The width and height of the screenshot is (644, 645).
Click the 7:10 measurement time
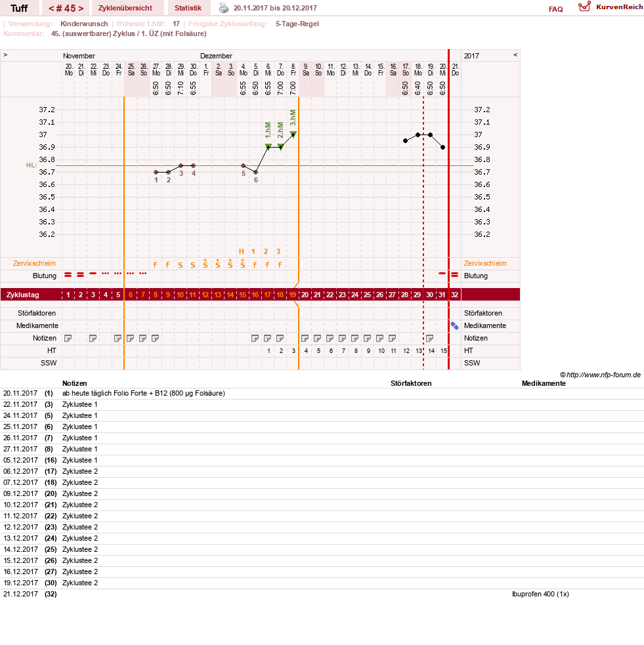[x=181, y=88]
